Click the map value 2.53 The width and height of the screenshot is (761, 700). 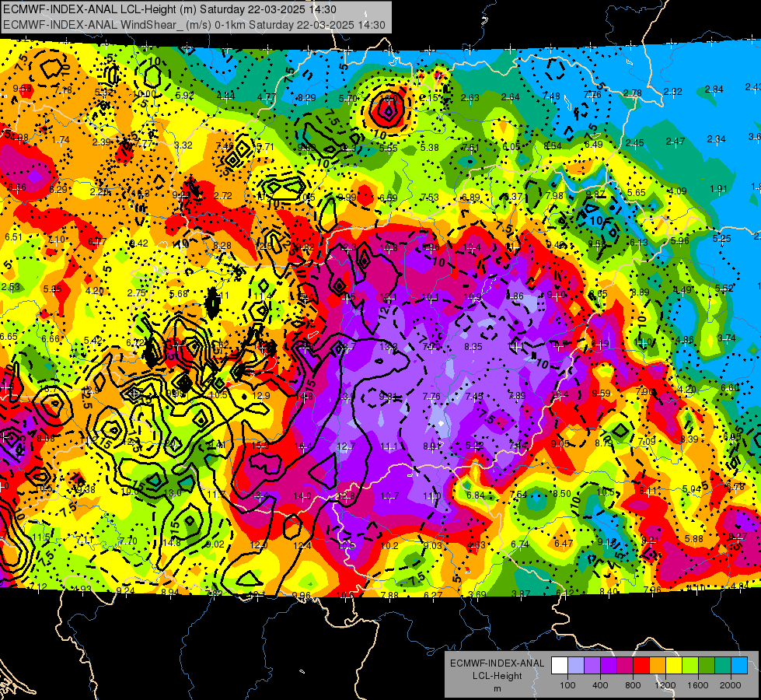pos(10,286)
